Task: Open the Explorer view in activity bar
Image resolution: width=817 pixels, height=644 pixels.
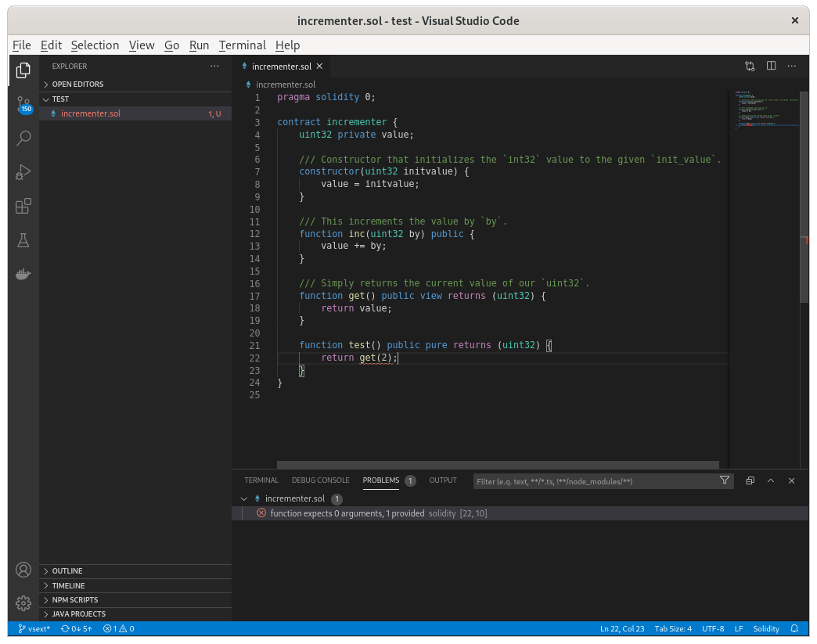Action: click(x=23, y=70)
